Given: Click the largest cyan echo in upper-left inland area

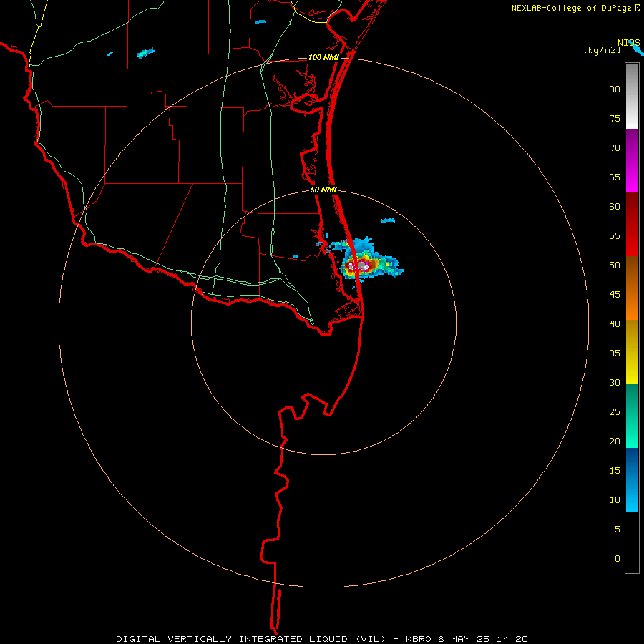Looking at the screenshot, I should pyautogui.click(x=145, y=53).
